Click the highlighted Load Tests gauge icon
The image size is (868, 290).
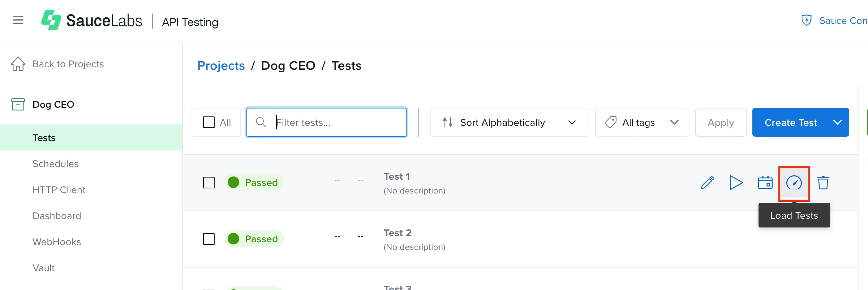794,184
